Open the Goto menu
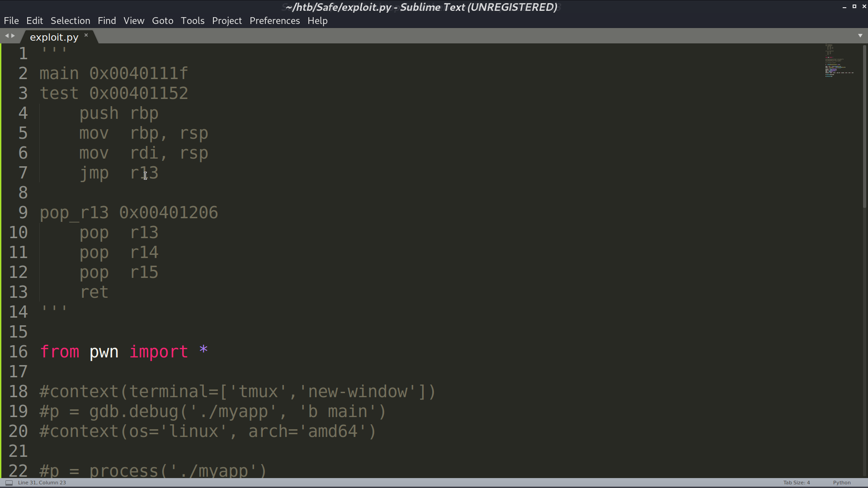This screenshot has height=488, width=868. point(163,21)
